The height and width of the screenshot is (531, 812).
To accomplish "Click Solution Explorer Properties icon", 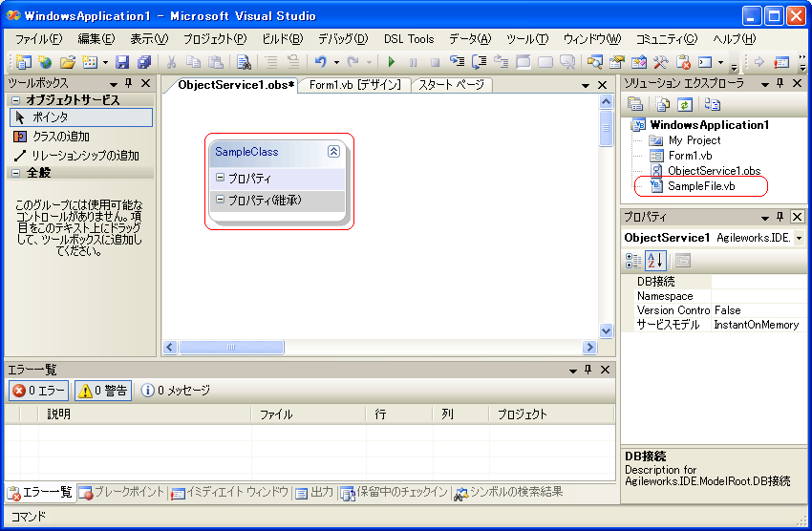I will [635, 104].
